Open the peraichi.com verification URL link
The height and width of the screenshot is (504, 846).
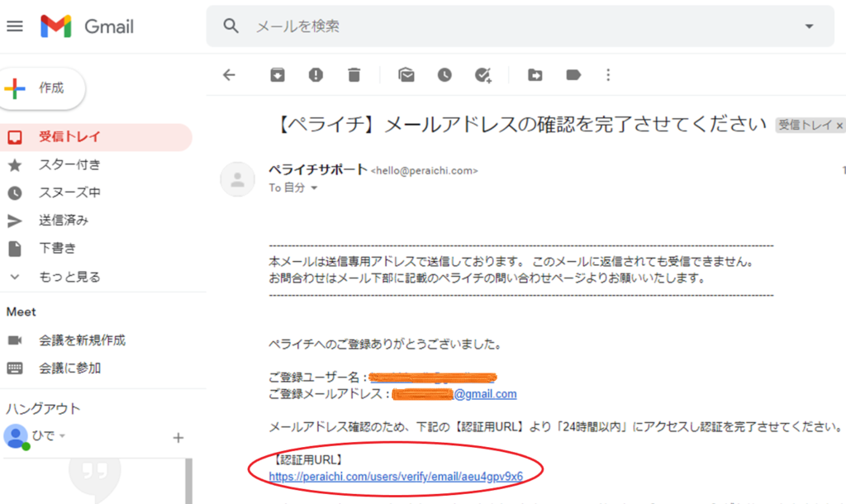[396, 477]
